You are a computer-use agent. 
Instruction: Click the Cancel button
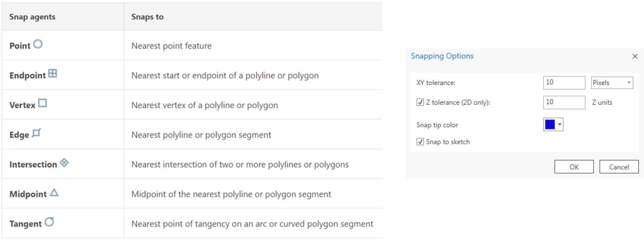point(619,167)
